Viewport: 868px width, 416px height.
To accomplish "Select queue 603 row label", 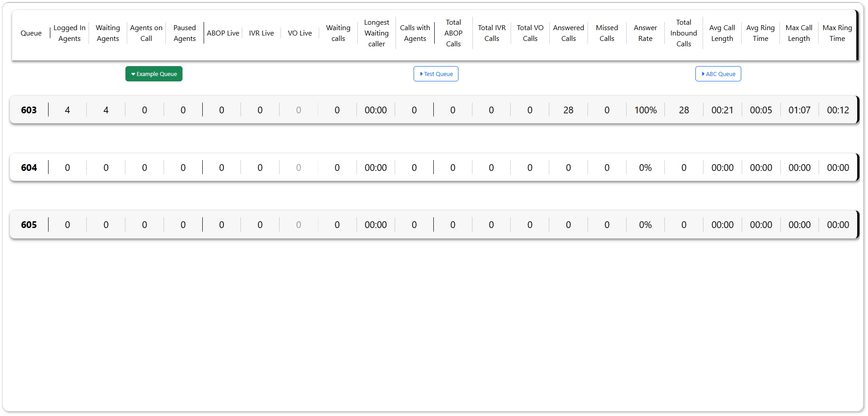I will point(29,110).
